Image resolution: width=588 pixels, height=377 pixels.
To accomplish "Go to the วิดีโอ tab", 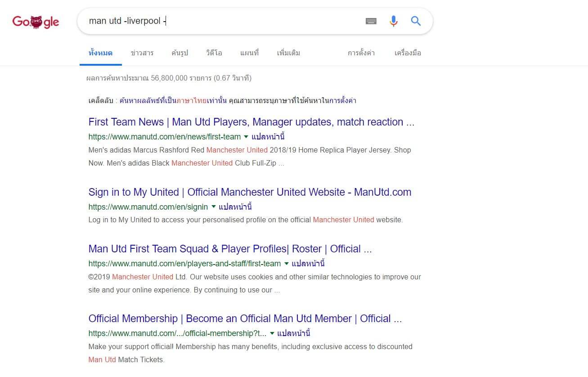I will pyautogui.click(x=214, y=53).
